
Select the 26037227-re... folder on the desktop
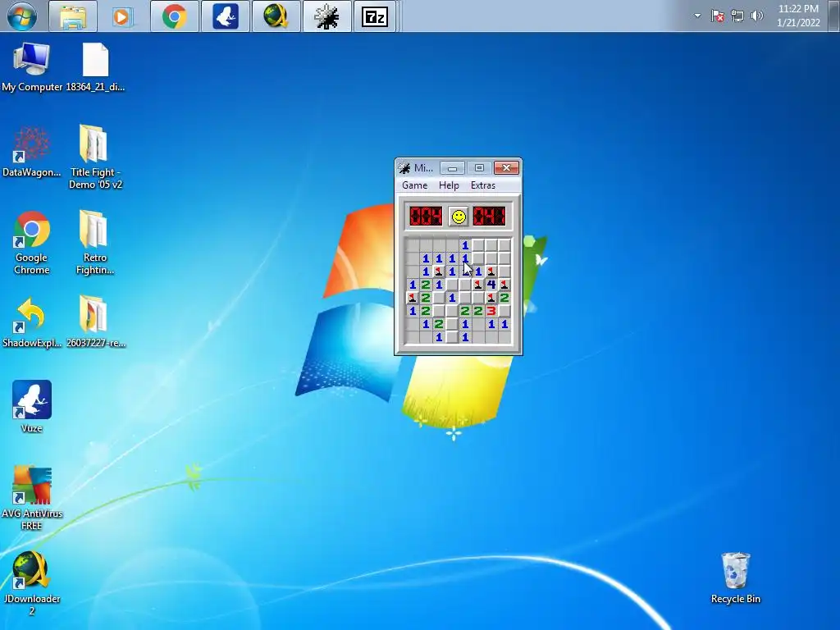pos(95,322)
